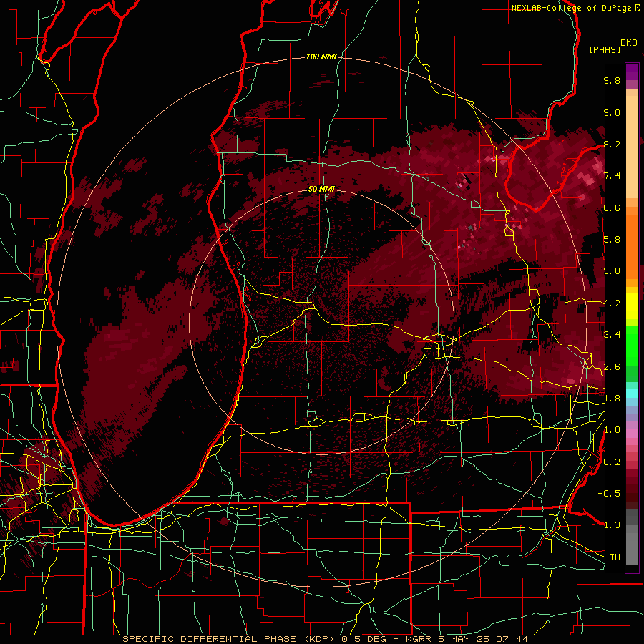Click the "[PHAS]" legend header
This screenshot has width=644, height=644.
coord(605,49)
